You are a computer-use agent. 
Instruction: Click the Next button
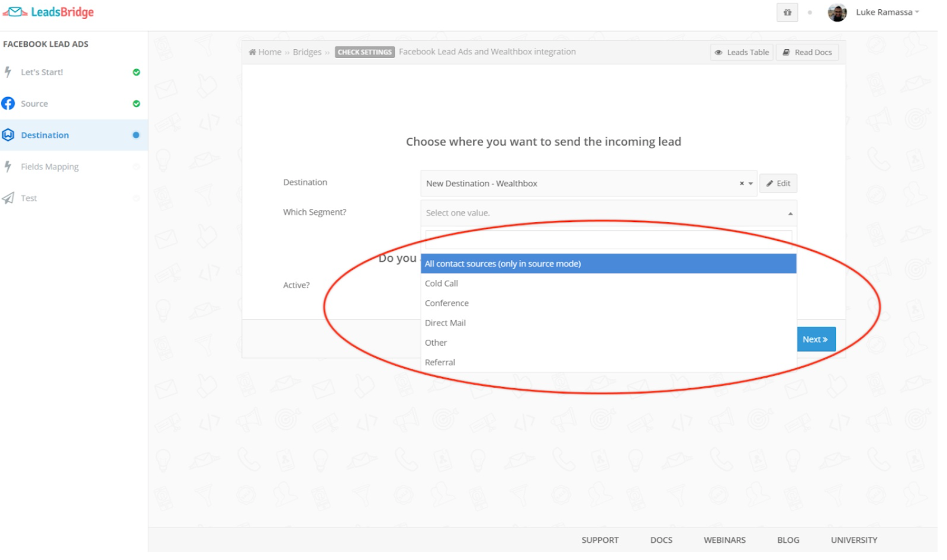point(816,339)
